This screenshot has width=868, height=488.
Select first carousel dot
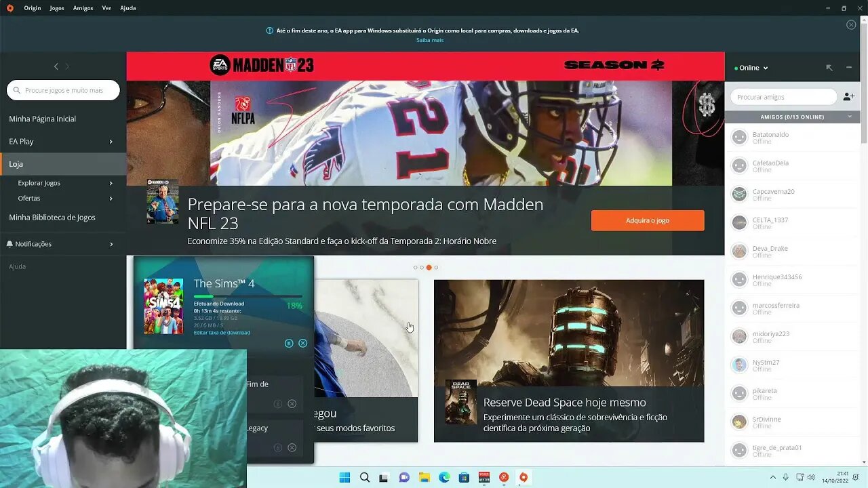(x=415, y=268)
